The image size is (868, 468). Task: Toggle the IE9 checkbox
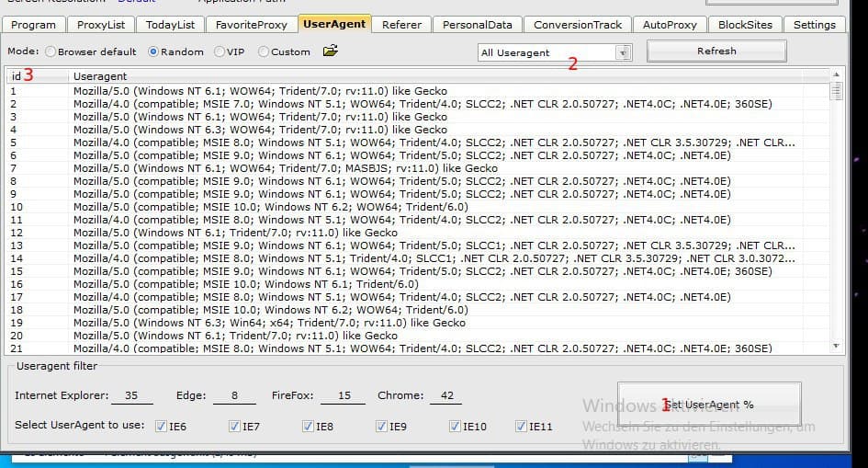click(381, 427)
